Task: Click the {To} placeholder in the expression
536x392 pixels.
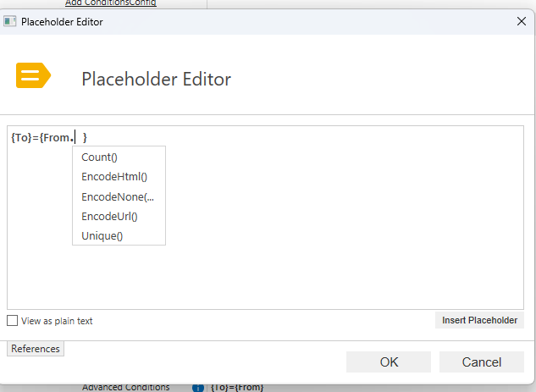Action: [x=21, y=138]
